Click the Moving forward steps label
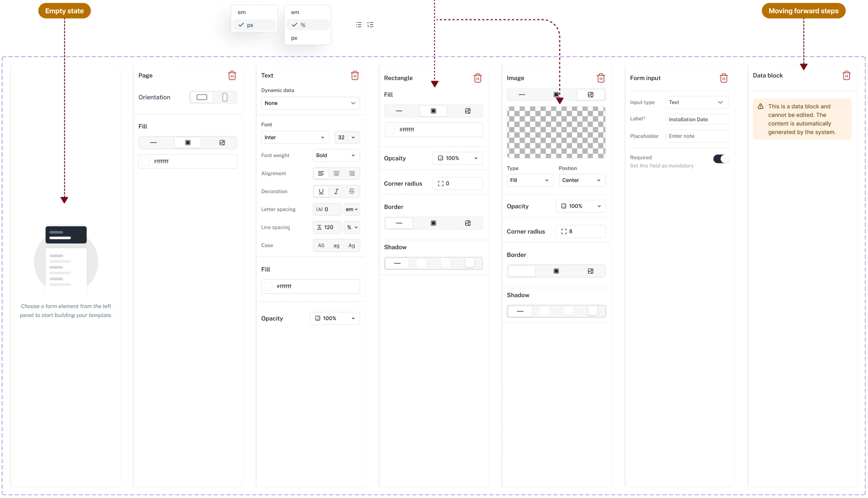This screenshot has height=498, width=868. tap(804, 11)
